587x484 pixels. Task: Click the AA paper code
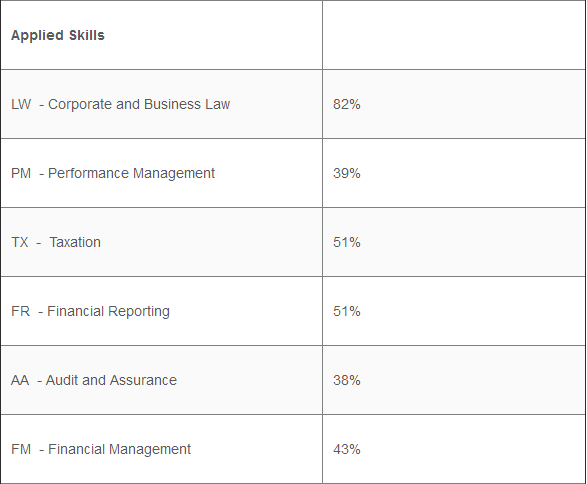(x=20, y=380)
